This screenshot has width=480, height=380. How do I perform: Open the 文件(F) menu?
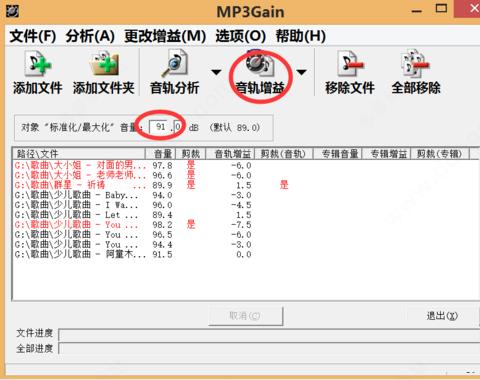(33, 36)
